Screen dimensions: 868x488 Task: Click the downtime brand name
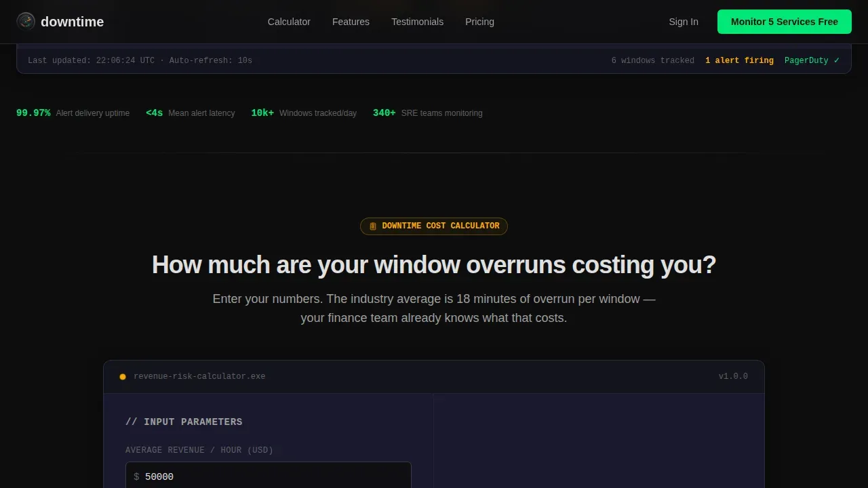point(72,22)
